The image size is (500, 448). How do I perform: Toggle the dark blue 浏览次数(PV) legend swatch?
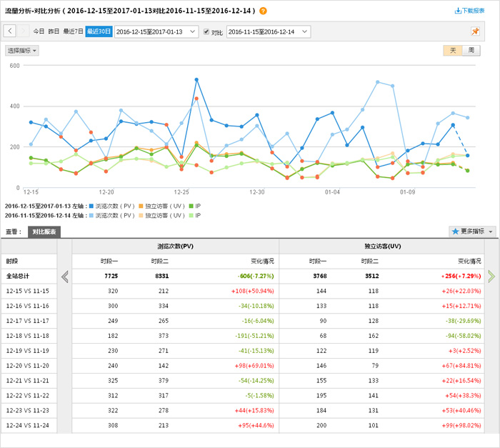point(92,206)
